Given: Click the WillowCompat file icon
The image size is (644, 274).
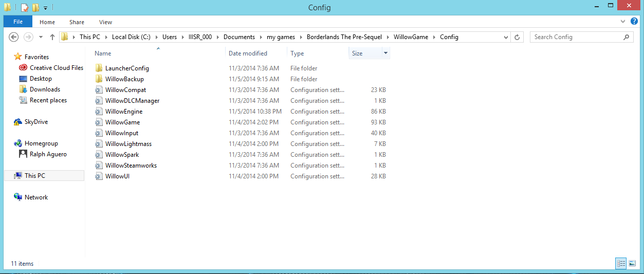Looking at the screenshot, I should pyautogui.click(x=99, y=90).
